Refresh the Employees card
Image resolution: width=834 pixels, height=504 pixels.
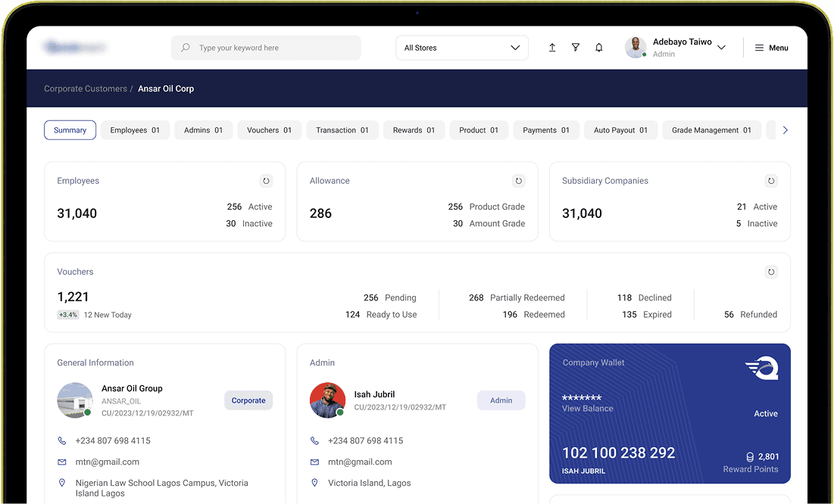click(266, 181)
